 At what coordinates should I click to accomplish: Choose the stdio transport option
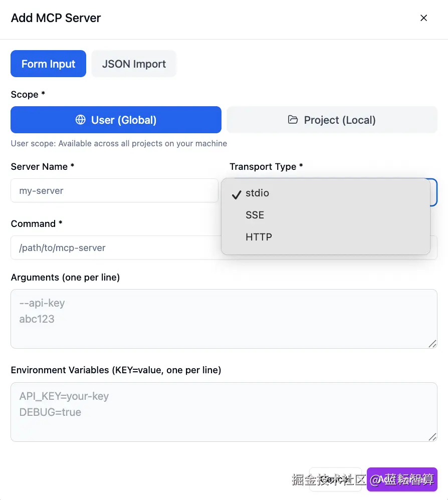click(258, 193)
